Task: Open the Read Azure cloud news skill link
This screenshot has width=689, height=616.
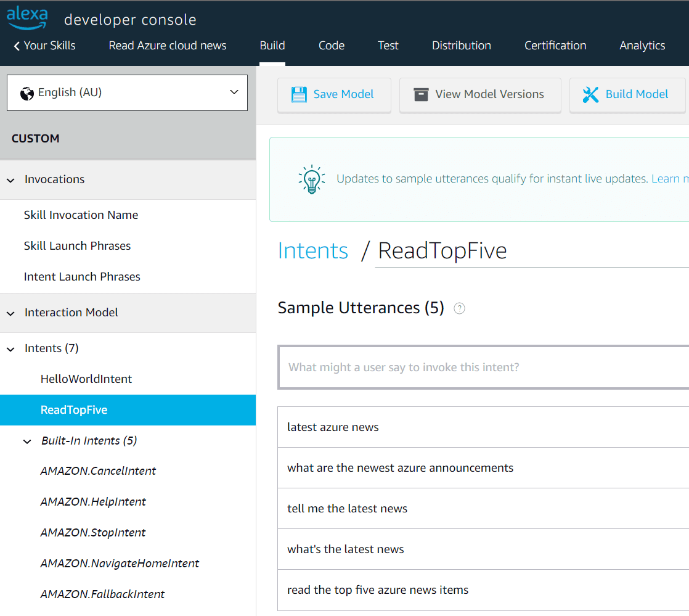Action: click(168, 46)
